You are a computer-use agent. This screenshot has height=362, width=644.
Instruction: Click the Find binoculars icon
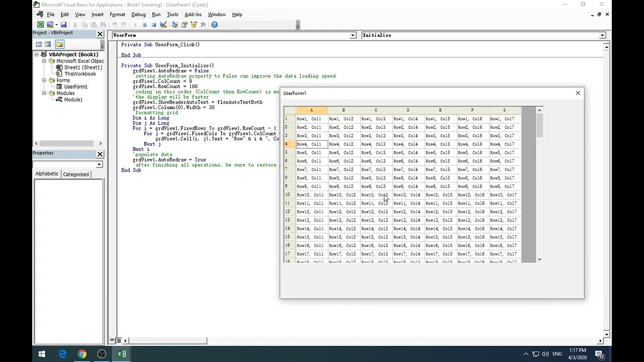pyautogui.click(x=103, y=25)
